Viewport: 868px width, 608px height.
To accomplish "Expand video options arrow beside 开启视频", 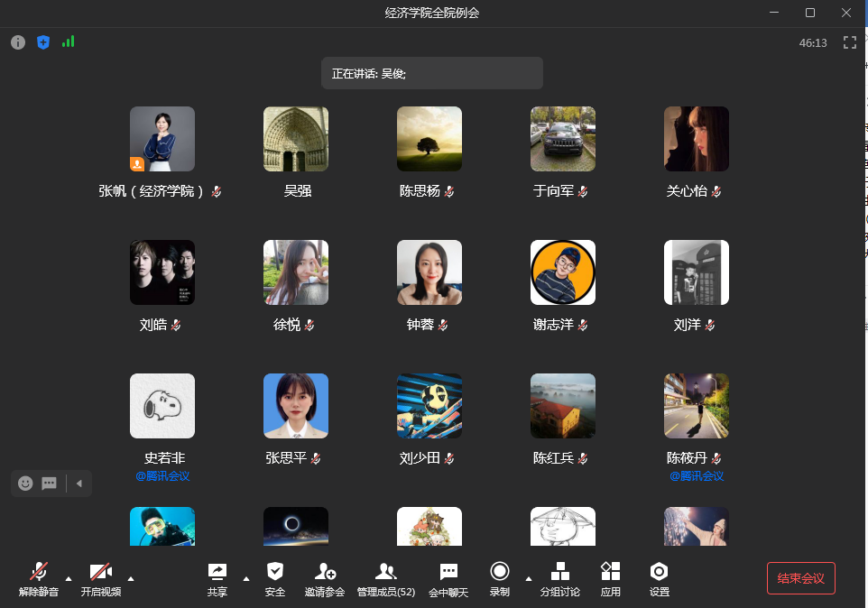I will (x=131, y=578).
